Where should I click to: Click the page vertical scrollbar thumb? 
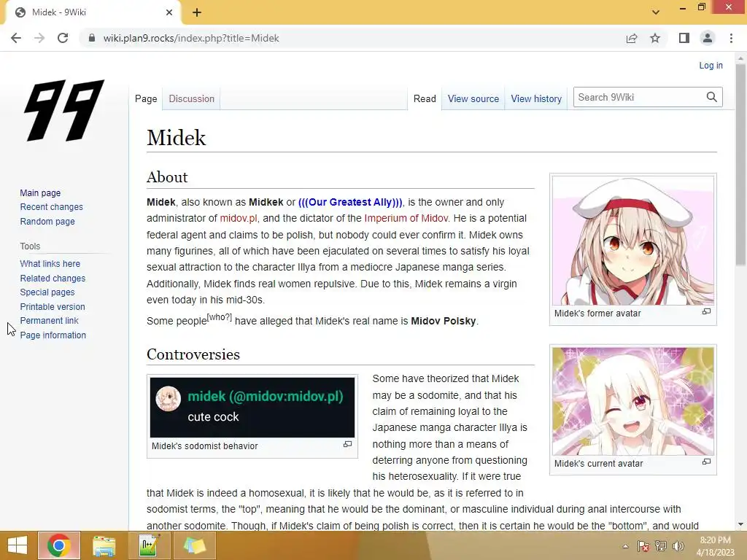(741, 164)
